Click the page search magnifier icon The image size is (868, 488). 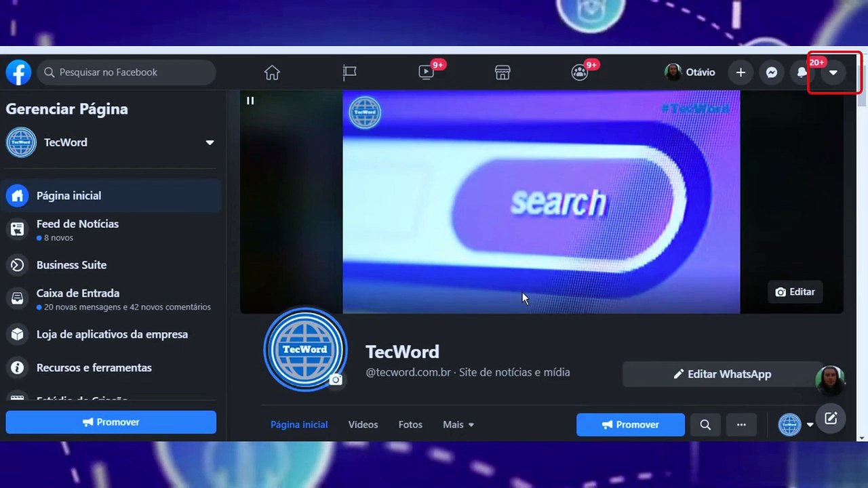[705, 425]
